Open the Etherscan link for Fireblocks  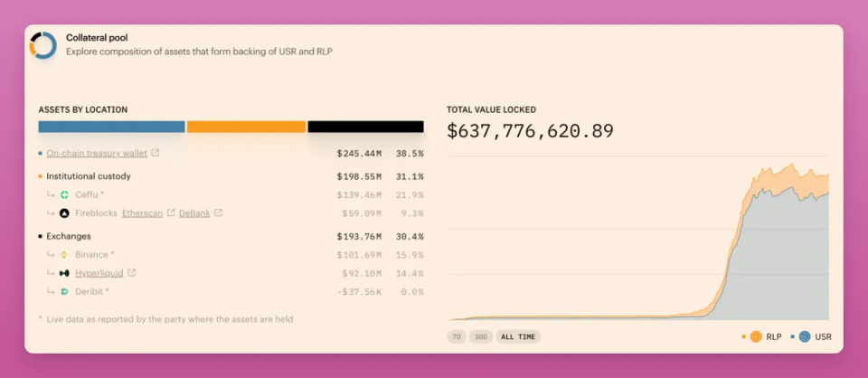[x=143, y=213]
